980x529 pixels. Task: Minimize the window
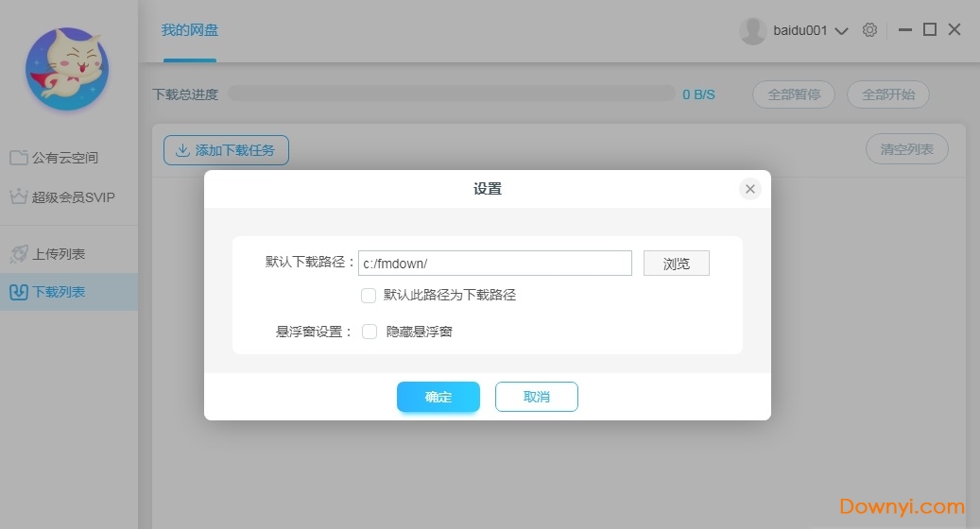click(905, 29)
